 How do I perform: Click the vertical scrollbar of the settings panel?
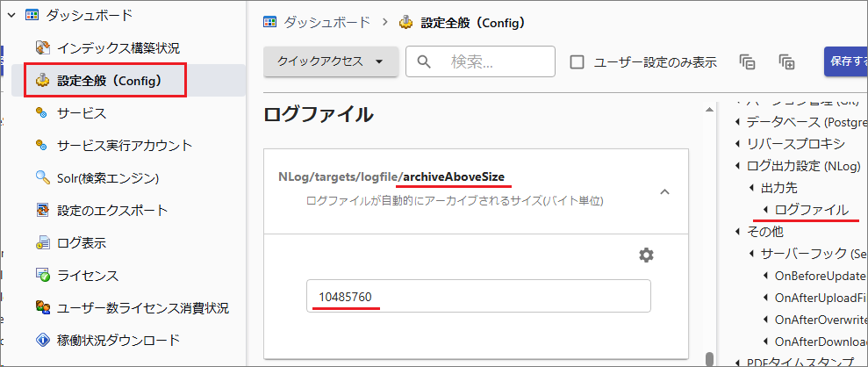coord(708,228)
